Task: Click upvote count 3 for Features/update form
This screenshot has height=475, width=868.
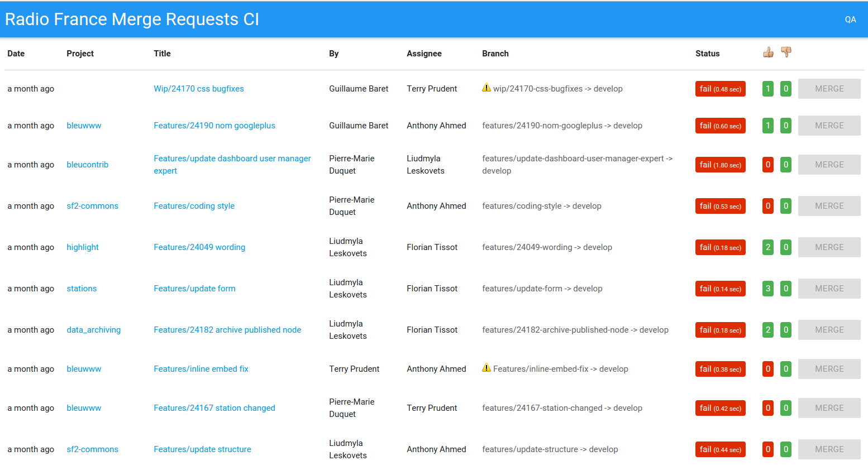Action: coord(768,289)
